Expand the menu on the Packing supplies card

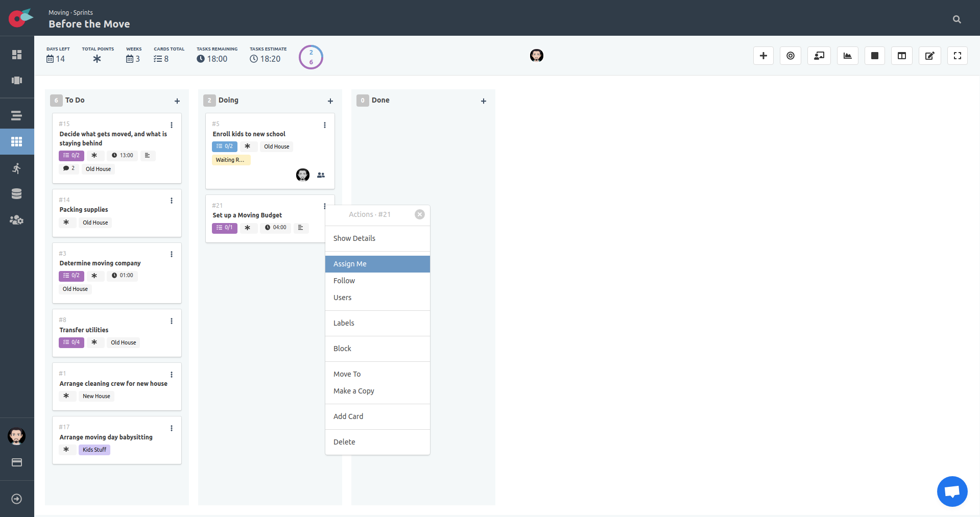pos(172,201)
